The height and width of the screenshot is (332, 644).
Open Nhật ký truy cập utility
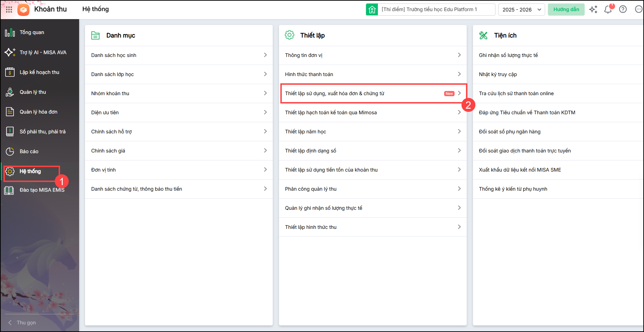tap(498, 74)
